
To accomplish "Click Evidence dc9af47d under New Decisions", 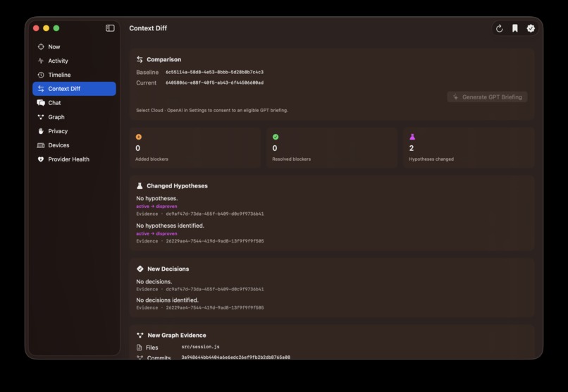I will (200, 290).
